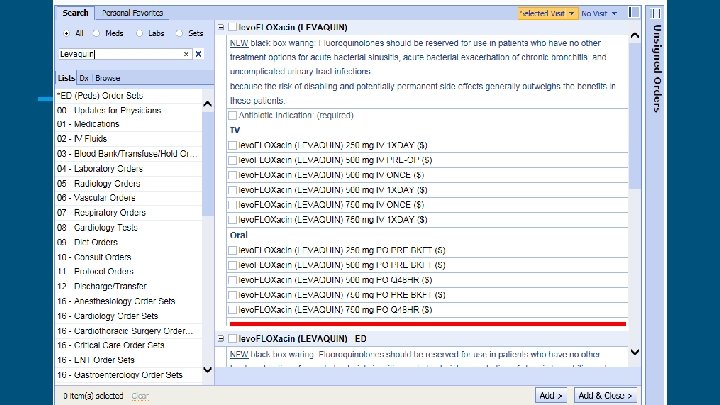This screenshot has width=720, height=405.
Task: Select the All radio button
Action: tap(67, 33)
